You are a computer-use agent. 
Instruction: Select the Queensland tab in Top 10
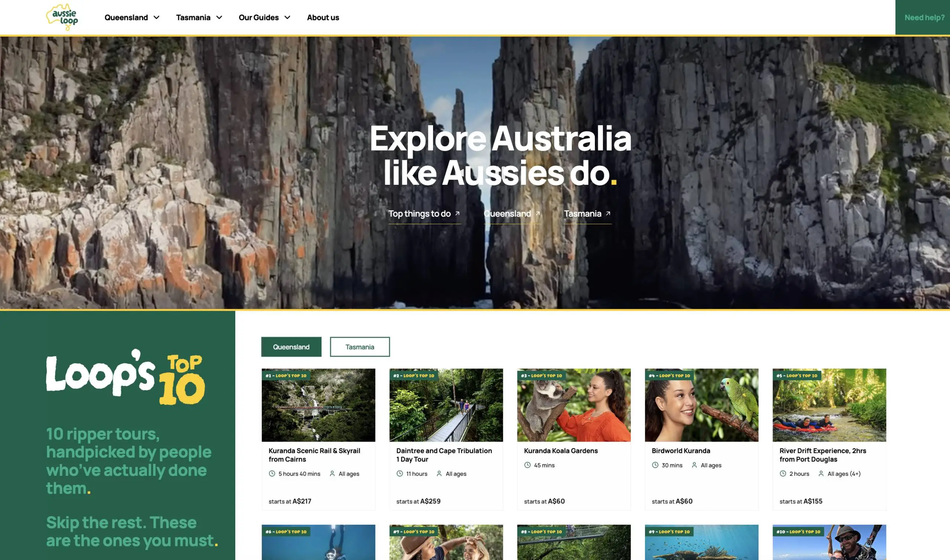(291, 347)
